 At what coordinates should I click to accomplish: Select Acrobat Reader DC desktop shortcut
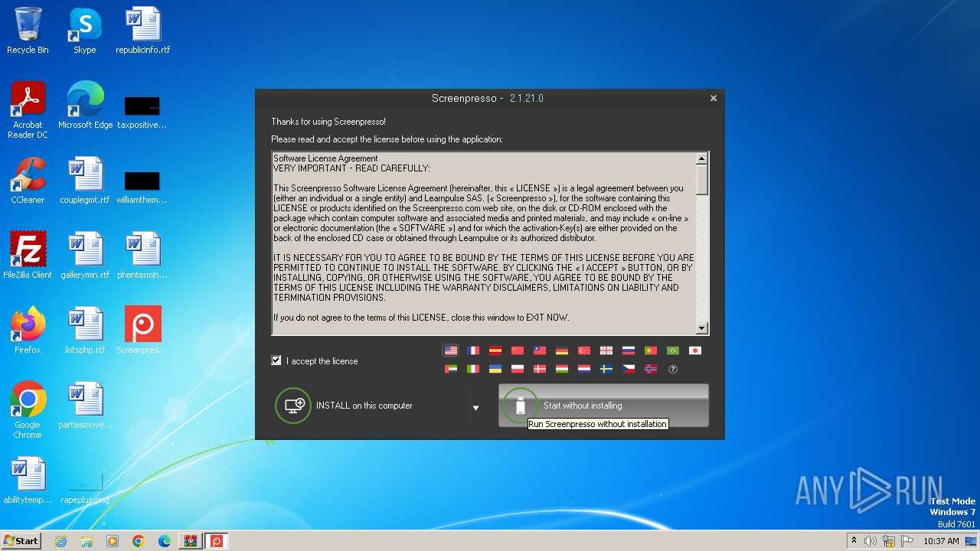28,110
